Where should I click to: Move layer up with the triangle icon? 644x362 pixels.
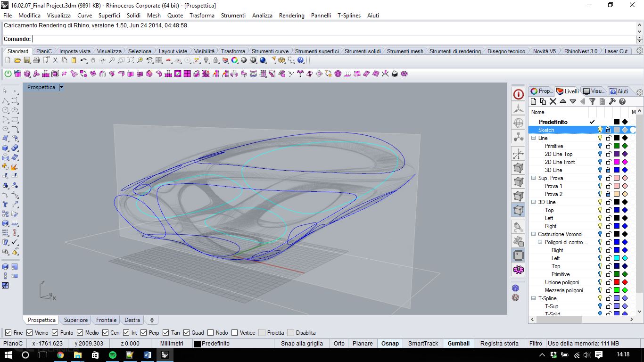click(563, 101)
